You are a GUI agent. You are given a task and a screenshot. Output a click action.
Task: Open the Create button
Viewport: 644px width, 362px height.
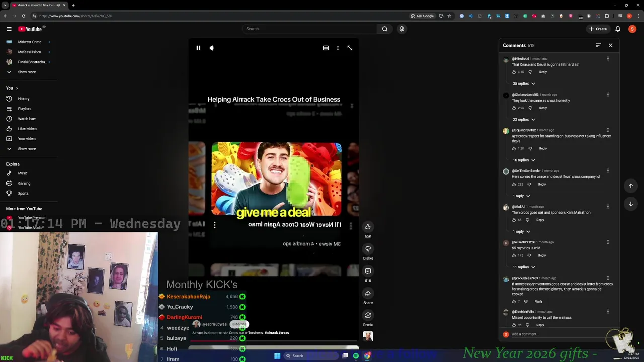click(598, 29)
